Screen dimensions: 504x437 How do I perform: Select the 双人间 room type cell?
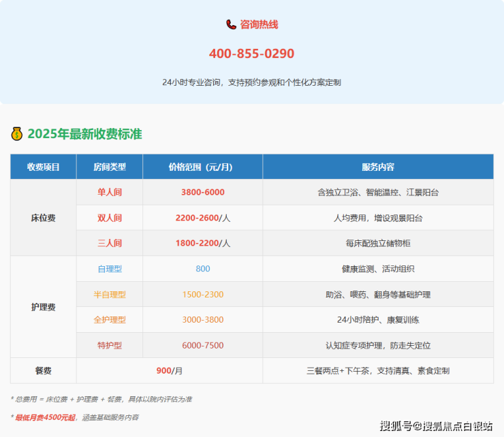click(110, 218)
